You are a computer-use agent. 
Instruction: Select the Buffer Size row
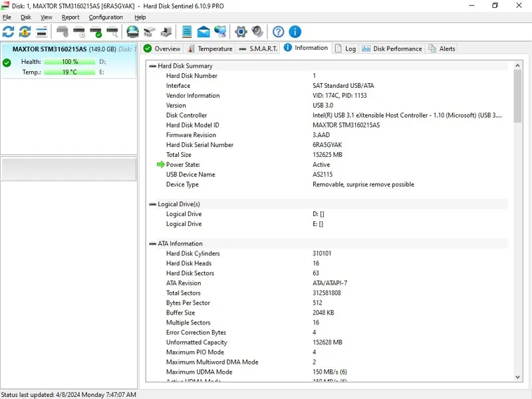pyautogui.click(x=327, y=313)
